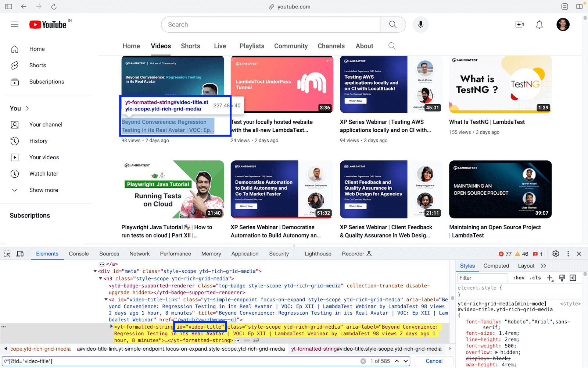Expand overflow property triangle in Styles
This screenshot has width=588, height=368.
(496, 353)
